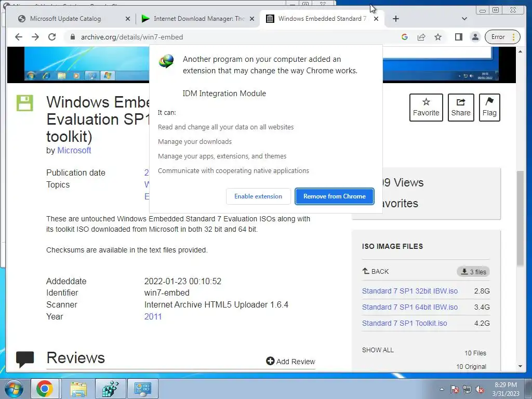Click the muted volume tray icon
This screenshot has width=532, height=399.
click(x=480, y=389)
